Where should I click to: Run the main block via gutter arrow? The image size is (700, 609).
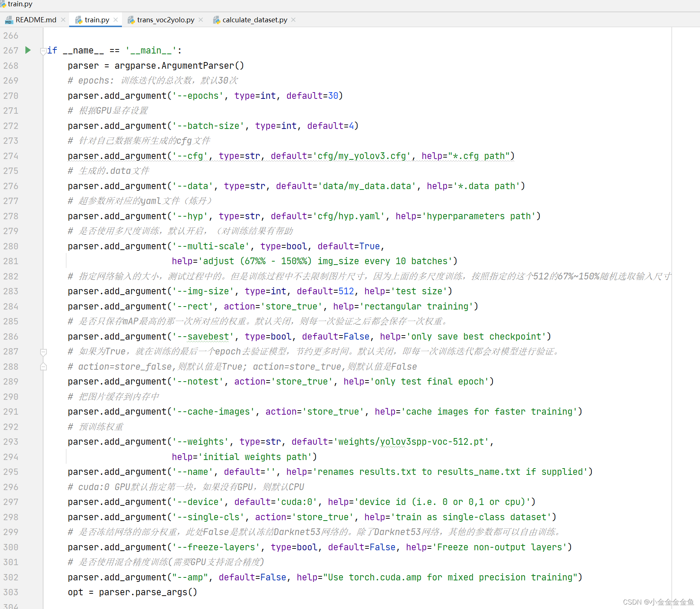(x=28, y=50)
